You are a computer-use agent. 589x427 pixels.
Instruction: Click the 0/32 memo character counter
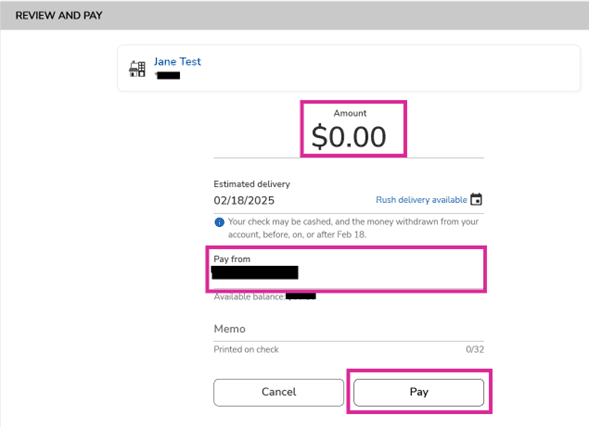click(x=475, y=350)
